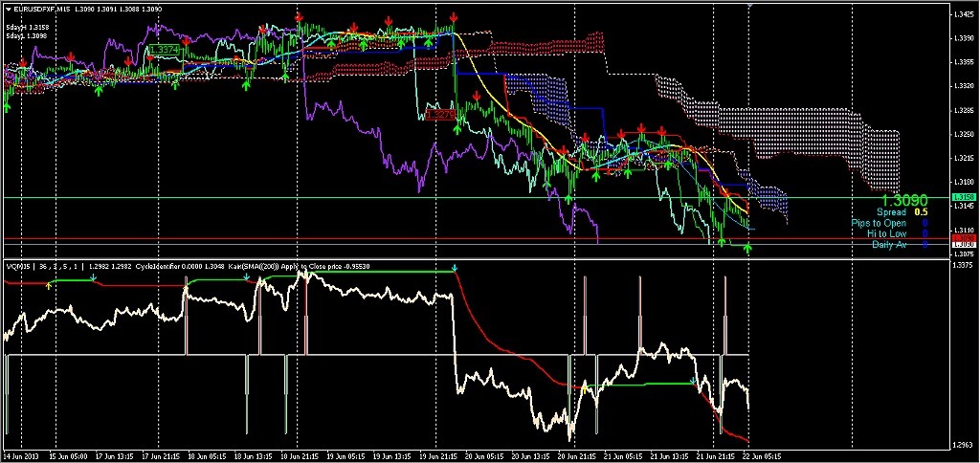Screen dimensions: 980x463
Task: Click the 1.3145 price scale label
Action: pos(963,206)
